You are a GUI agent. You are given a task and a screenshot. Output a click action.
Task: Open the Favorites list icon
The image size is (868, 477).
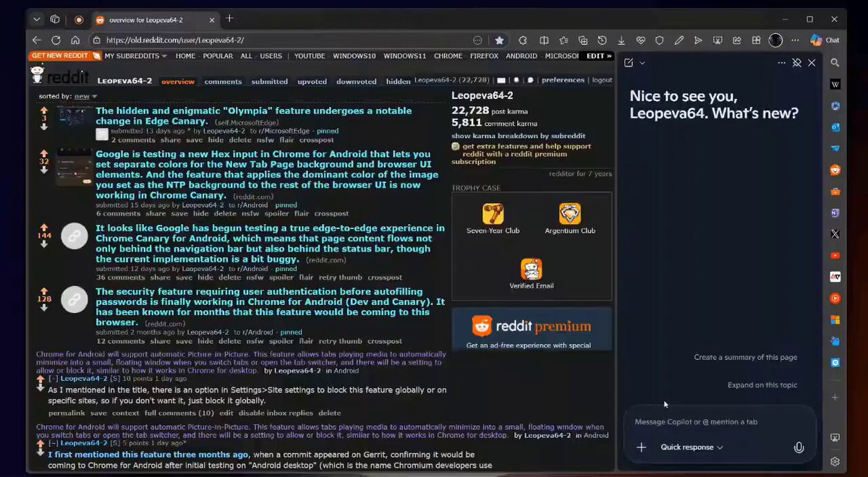563,40
